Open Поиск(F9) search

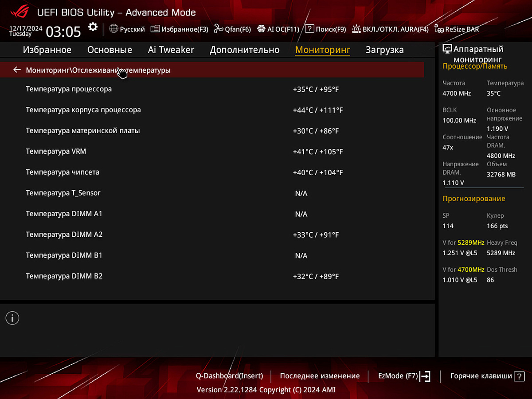tap(326, 29)
